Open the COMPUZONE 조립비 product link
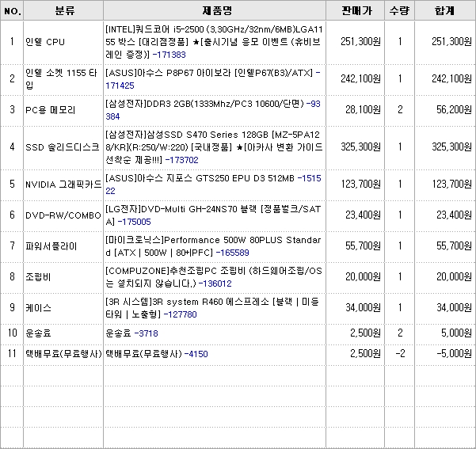The image size is (476, 449). pyautogui.click(x=214, y=277)
